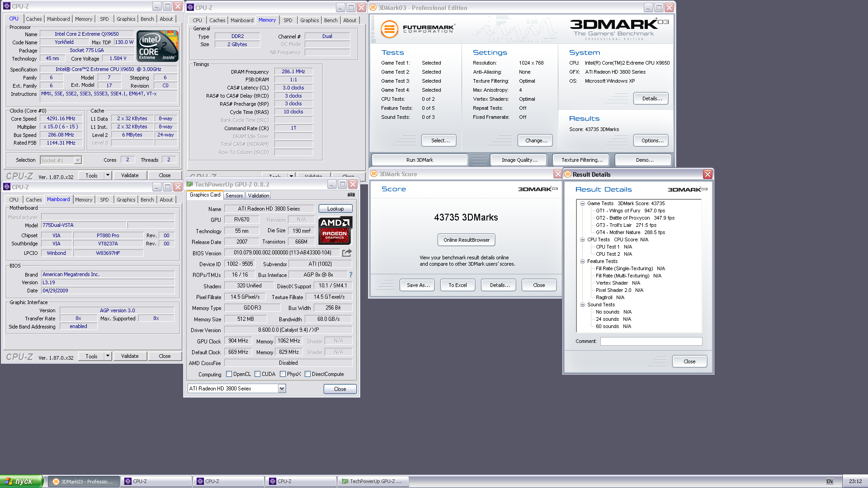The image size is (868, 488).
Task: Click the Lookup button in GPU-Z
Action: click(335, 209)
